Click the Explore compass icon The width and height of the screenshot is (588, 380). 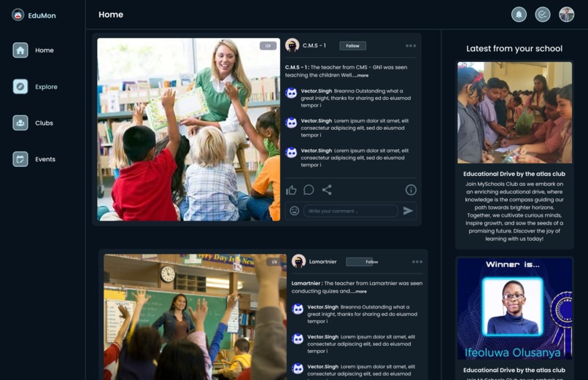20,87
